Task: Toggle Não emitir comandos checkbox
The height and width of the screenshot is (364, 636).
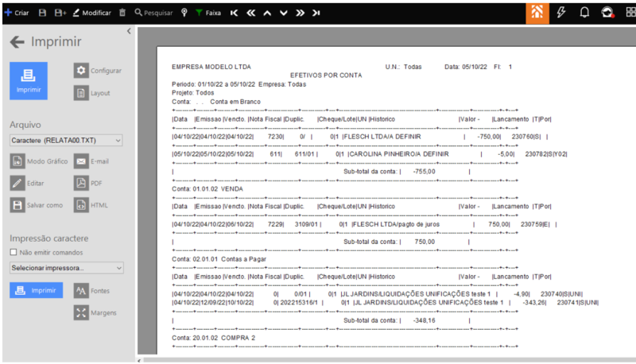Action: click(x=14, y=252)
